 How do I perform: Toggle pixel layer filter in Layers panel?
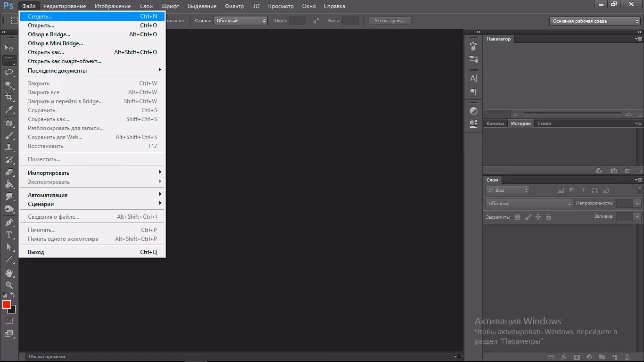click(561, 190)
